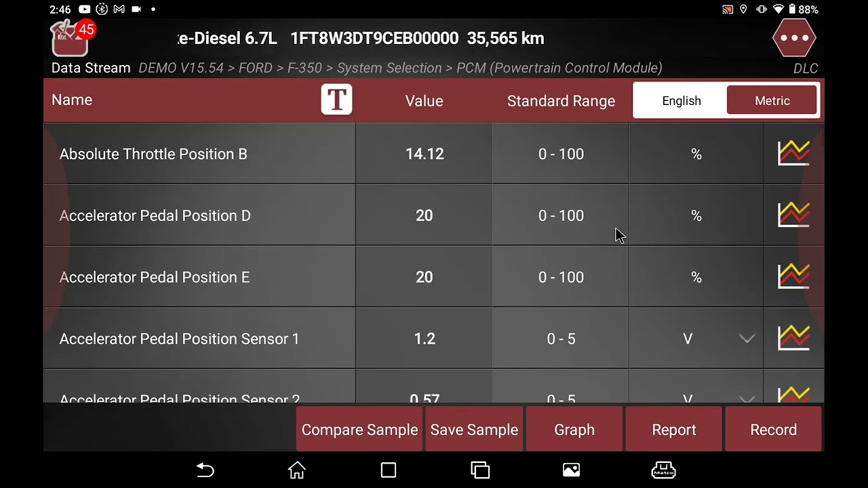Tap the YouTube notification icon
This screenshot has height=488, width=868.
click(85, 9)
